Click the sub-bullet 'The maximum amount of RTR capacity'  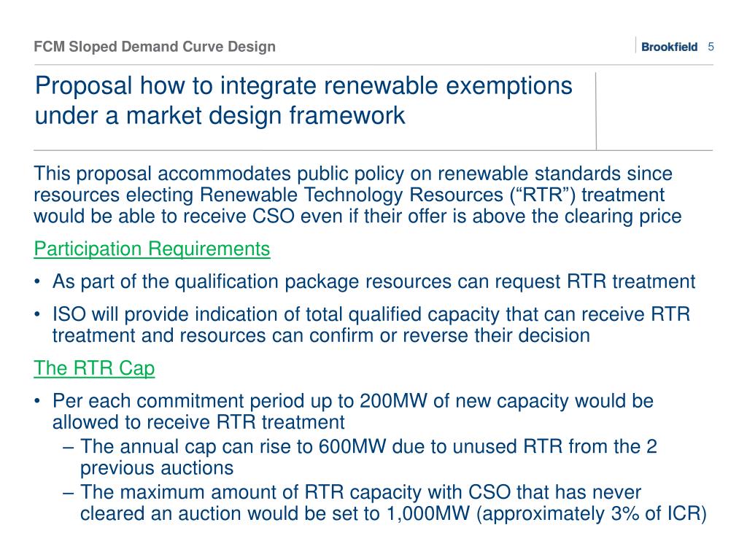pyautogui.click(x=393, y=502)
